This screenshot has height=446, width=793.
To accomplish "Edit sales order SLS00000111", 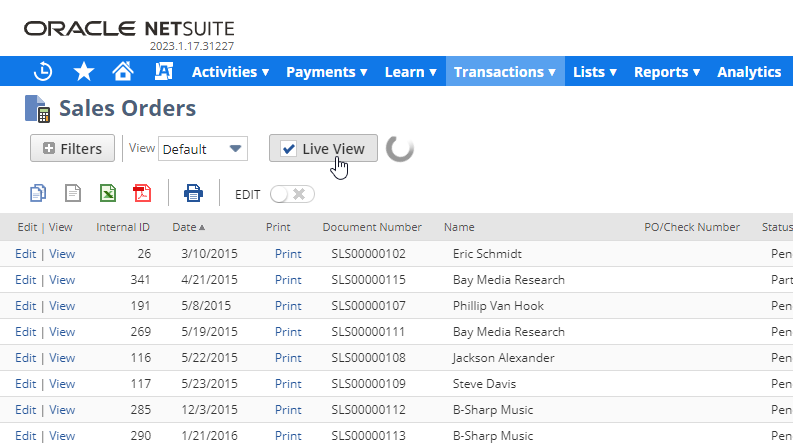I will click(25, 332).
